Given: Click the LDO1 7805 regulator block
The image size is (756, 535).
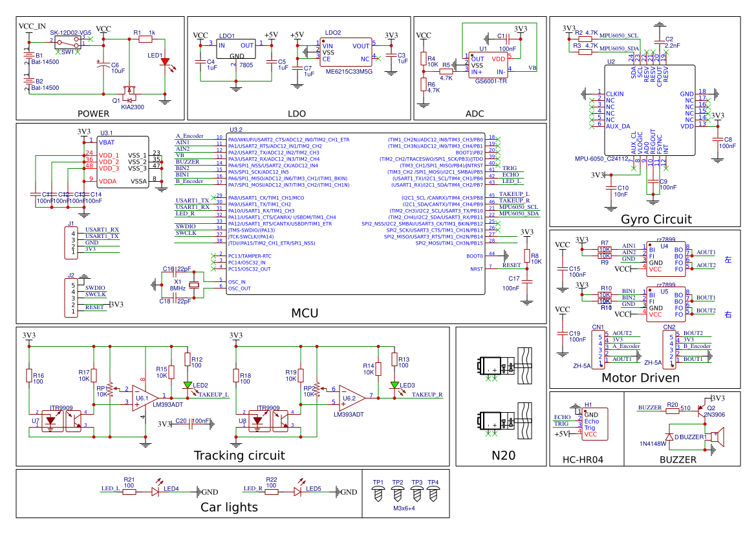Looking at the screenshot, I should coord(236,49).
